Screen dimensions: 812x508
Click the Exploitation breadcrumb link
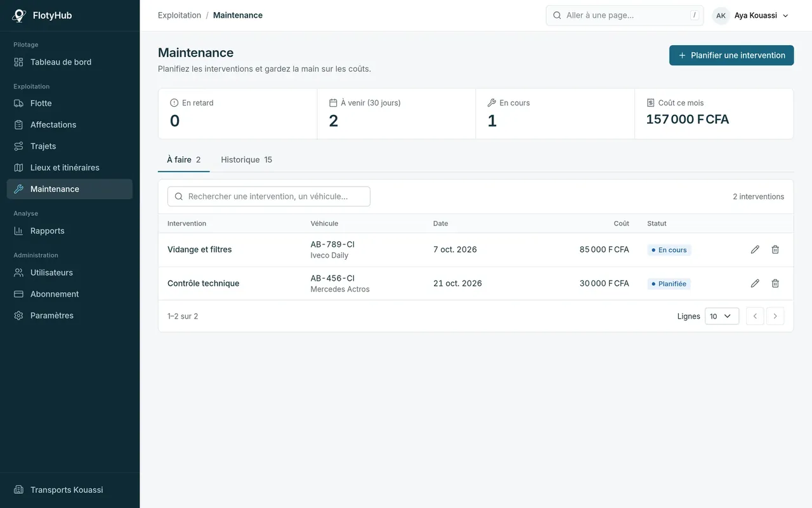click(180, 15)
